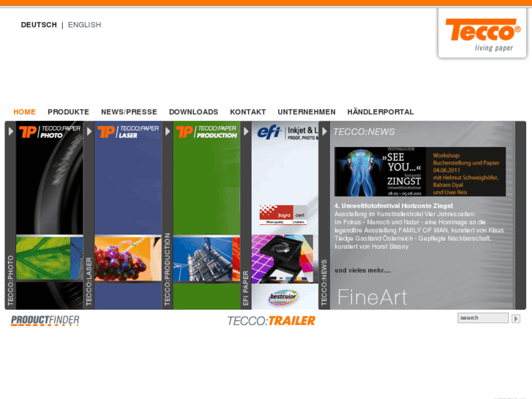Click the efi logo
The height and width of the screenshot is (399, 532).
(x=269, y=132)
